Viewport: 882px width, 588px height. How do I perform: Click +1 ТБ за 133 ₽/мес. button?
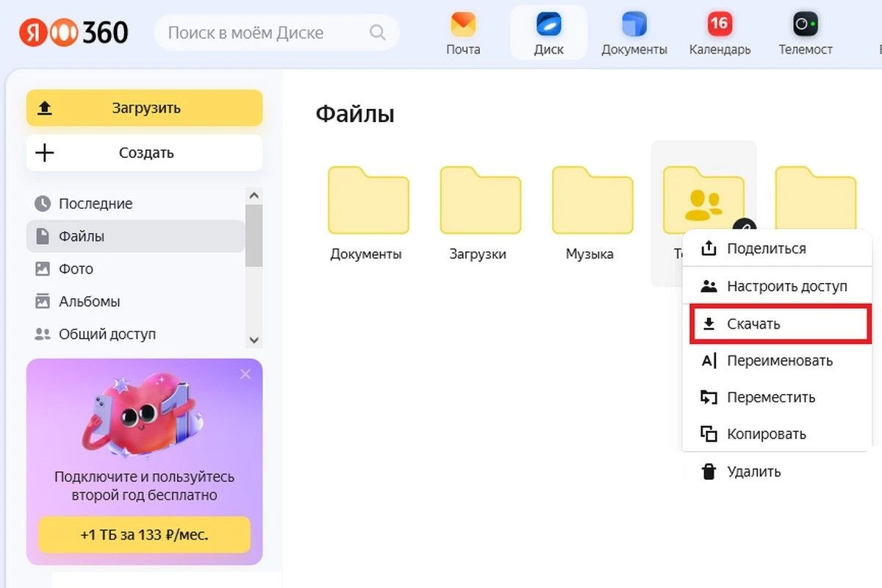145,534
